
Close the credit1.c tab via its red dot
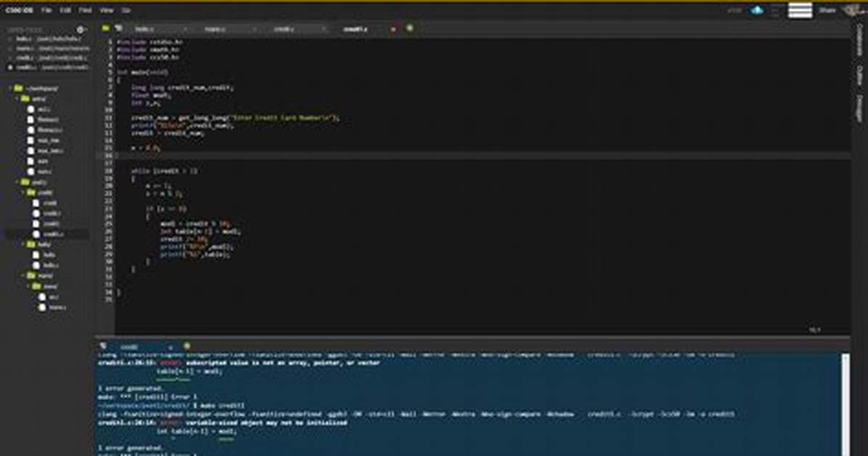click(x=393, y=29)
